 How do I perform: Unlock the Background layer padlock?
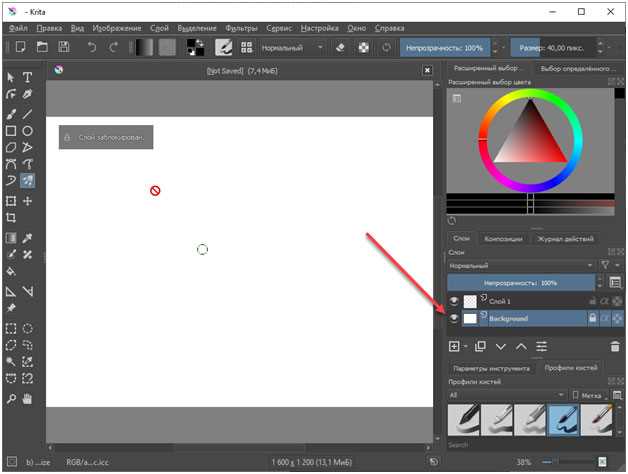[592, 318]
